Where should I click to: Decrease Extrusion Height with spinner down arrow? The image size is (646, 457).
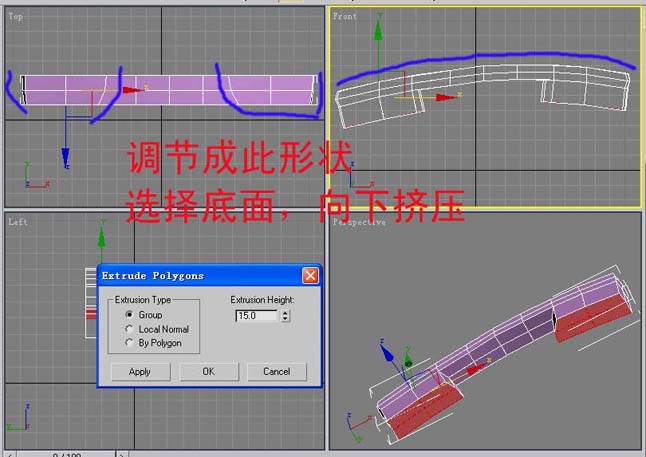[285, 319]
